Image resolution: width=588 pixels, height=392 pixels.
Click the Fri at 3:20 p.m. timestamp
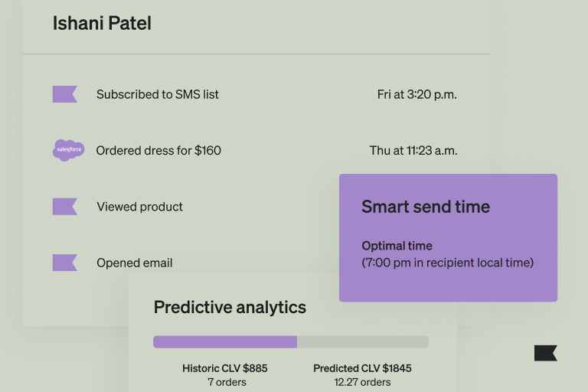[417, 94]
